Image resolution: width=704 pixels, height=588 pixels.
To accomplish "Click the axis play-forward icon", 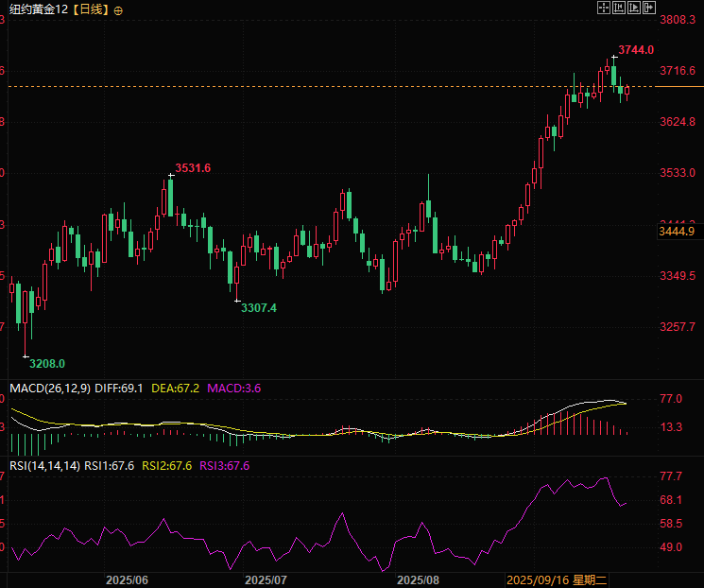I will tap(634, 8).
